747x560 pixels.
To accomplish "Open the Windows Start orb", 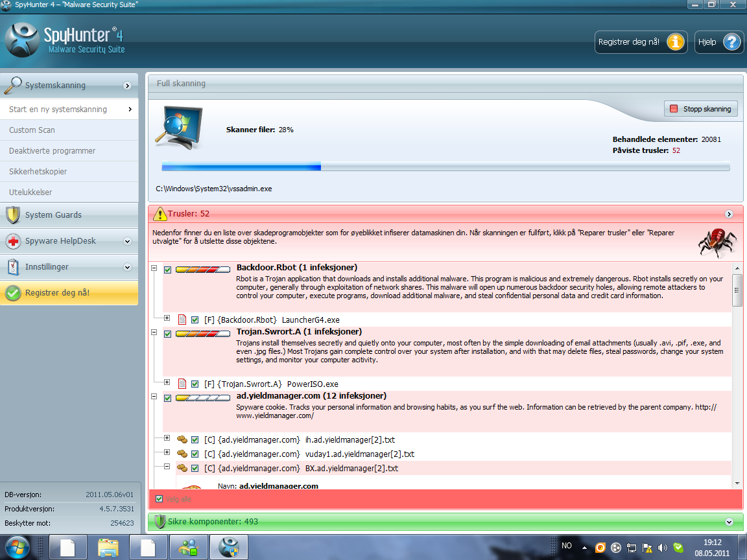I will 17,547.
